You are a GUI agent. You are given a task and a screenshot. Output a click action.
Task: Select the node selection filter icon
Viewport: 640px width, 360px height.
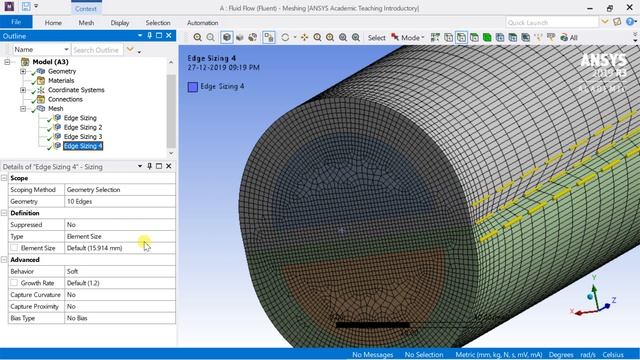click(500, 38)
